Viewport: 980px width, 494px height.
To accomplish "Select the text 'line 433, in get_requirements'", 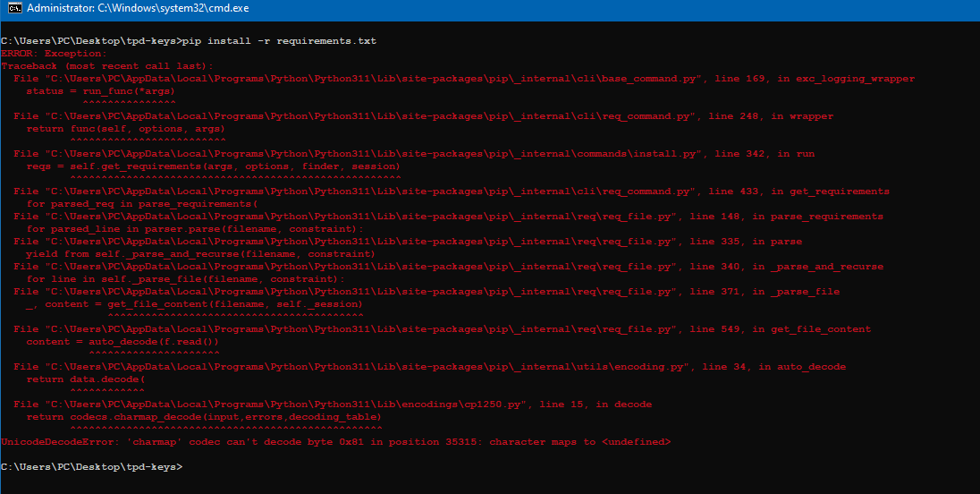I will click(798, 192).
